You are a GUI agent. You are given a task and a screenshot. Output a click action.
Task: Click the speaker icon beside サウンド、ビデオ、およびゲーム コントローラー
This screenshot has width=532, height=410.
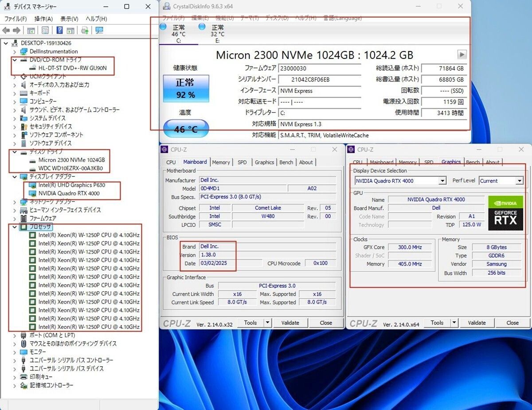(x=24, y=110)
